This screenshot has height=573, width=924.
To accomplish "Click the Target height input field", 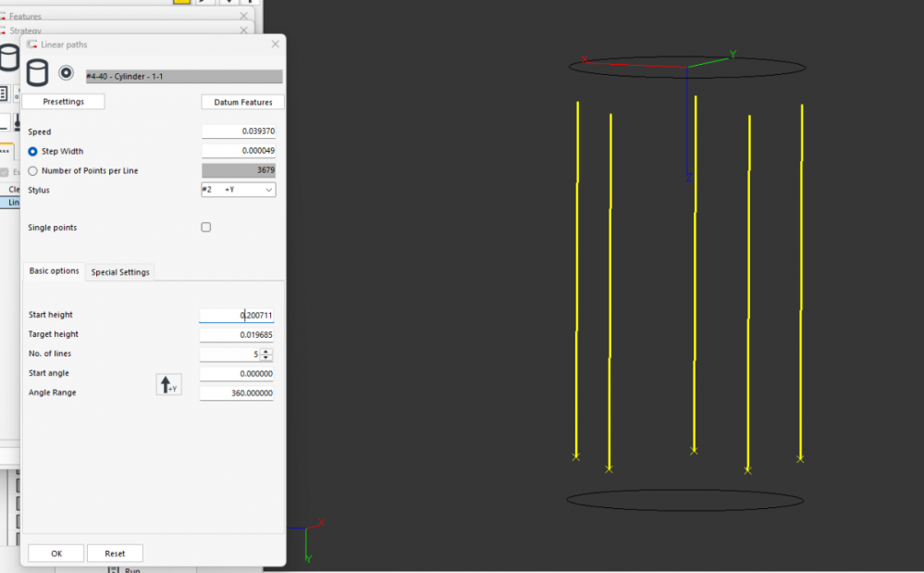I will pos(236,335).
